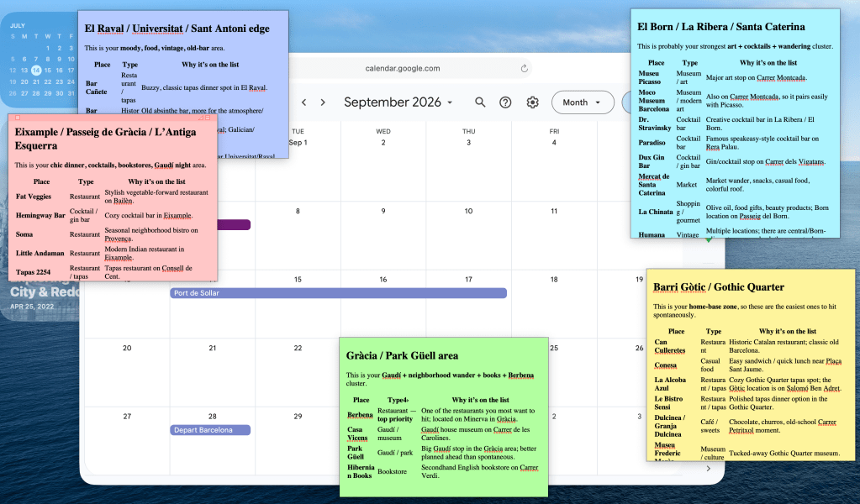Viewport: 860px width, 504px height.
Task: Open the Month view dropdown
Action: [x=583, y=102]
